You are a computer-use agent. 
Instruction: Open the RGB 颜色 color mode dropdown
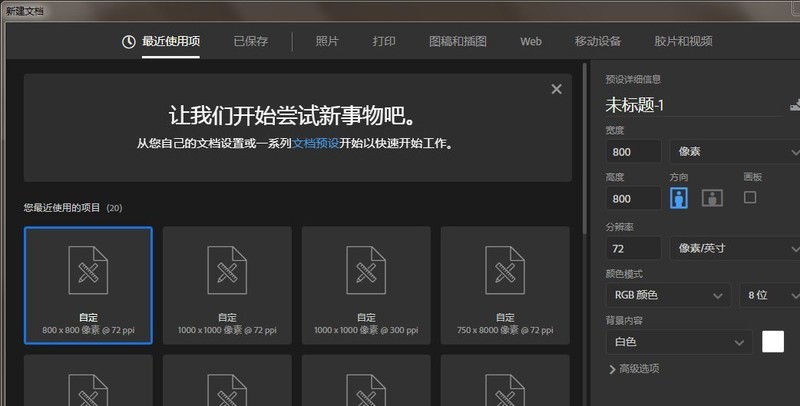pos(667,295)
